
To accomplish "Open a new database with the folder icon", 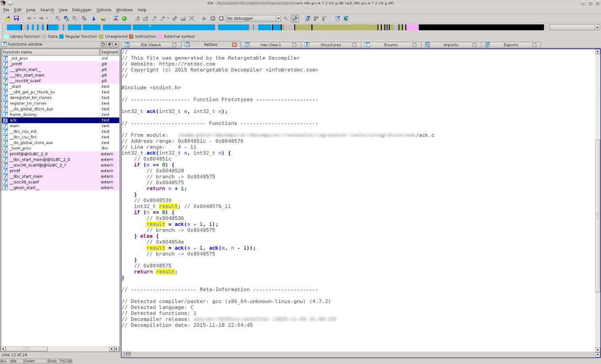I will (8, 18).
